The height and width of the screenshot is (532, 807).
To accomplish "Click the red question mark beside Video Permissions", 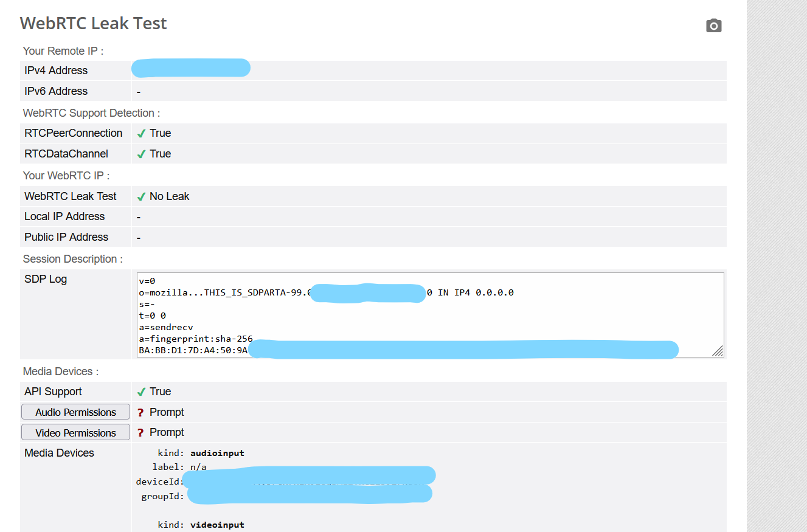I will point(140,433).
